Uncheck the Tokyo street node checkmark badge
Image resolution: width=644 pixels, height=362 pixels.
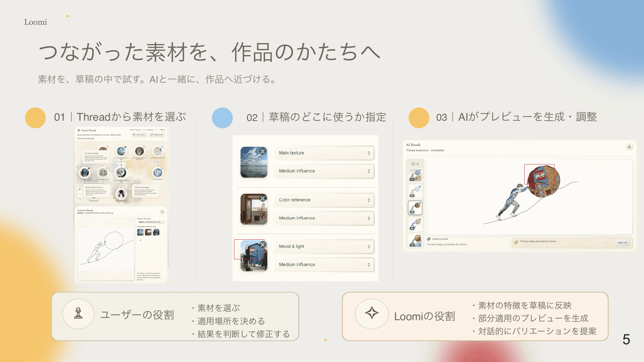coord(89,168)
